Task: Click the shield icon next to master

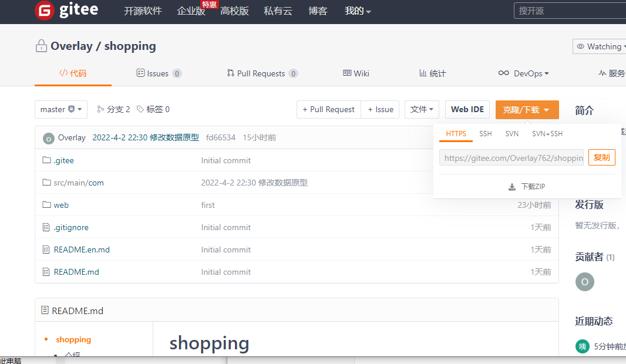Action: [x=72, y=109]
